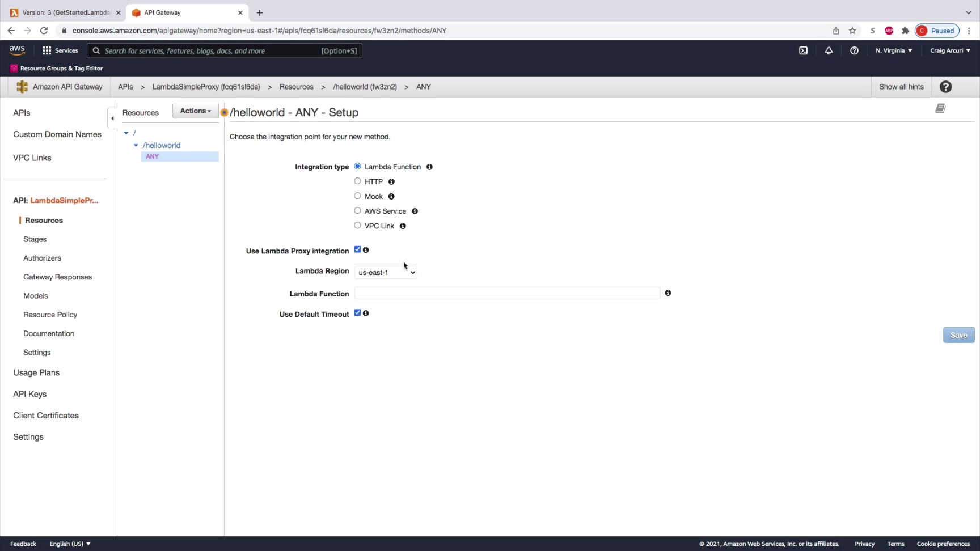Open the browser tab list chevron
This screenshot has height=551, width=980.
969,12
